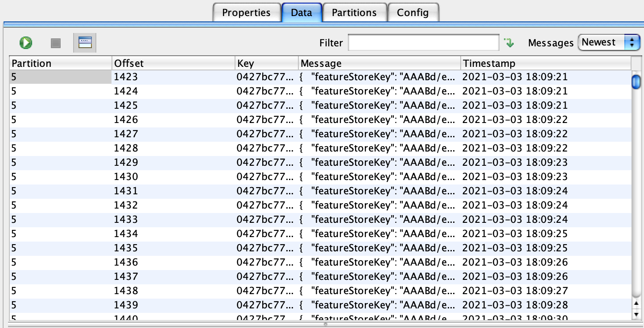Click the Message column header
Screen dimensions: 644x328
tap(379, 63)
